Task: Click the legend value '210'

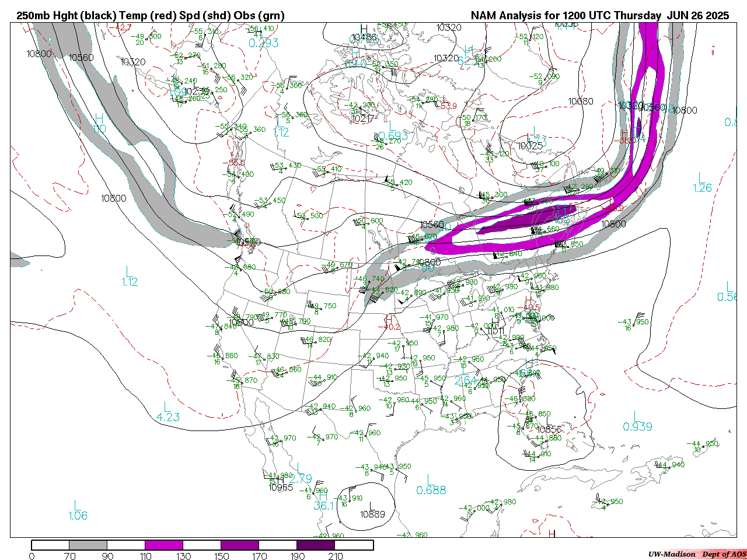Action: tap(335, 556)
